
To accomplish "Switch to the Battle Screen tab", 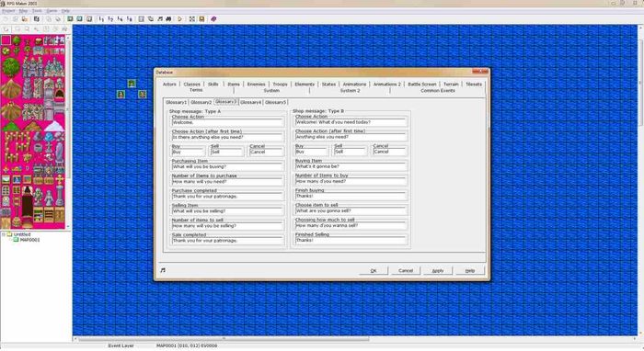I will pyautogui.click(x=421, y=84).
